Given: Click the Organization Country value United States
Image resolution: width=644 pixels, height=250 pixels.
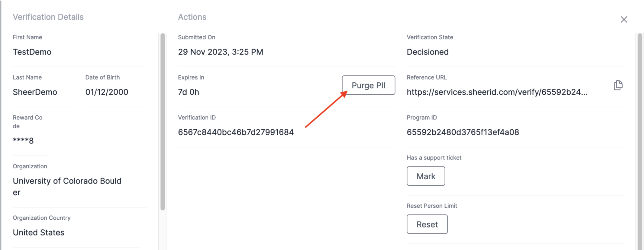Looking at the screenshot, I should pos(39,233).
